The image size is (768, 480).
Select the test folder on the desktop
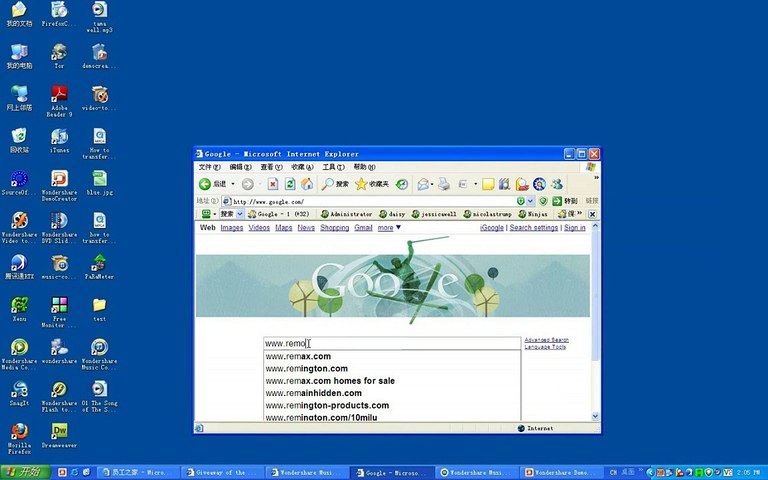99,309
